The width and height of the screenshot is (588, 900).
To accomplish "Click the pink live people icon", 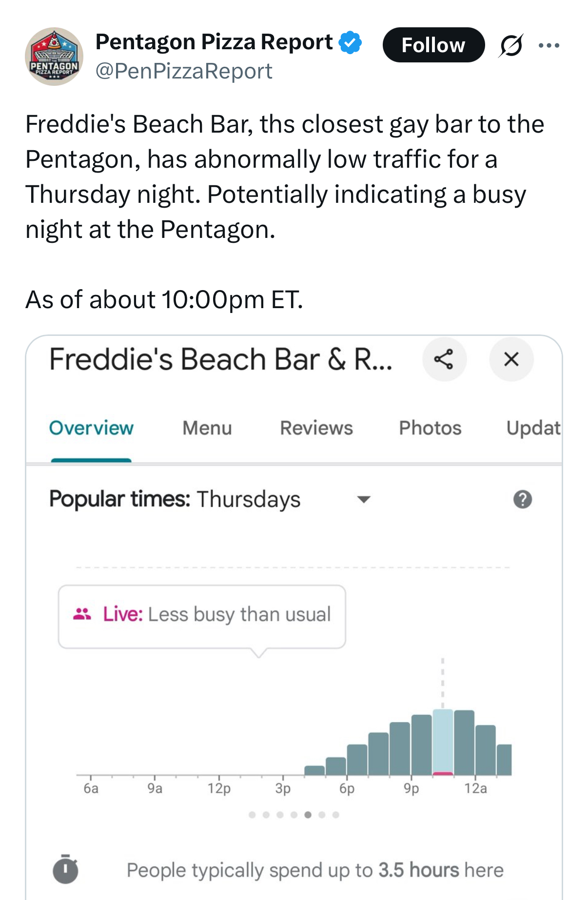I will (82, 614).
